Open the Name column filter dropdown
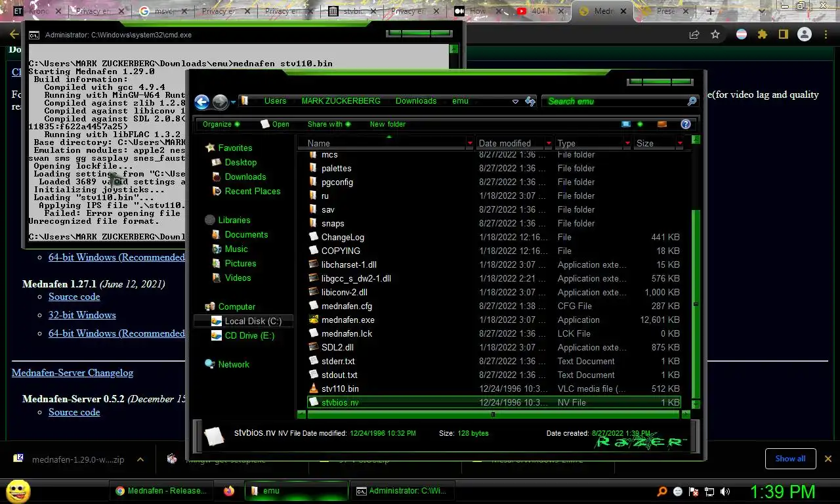Screen dimensions: 840x504 470,143
